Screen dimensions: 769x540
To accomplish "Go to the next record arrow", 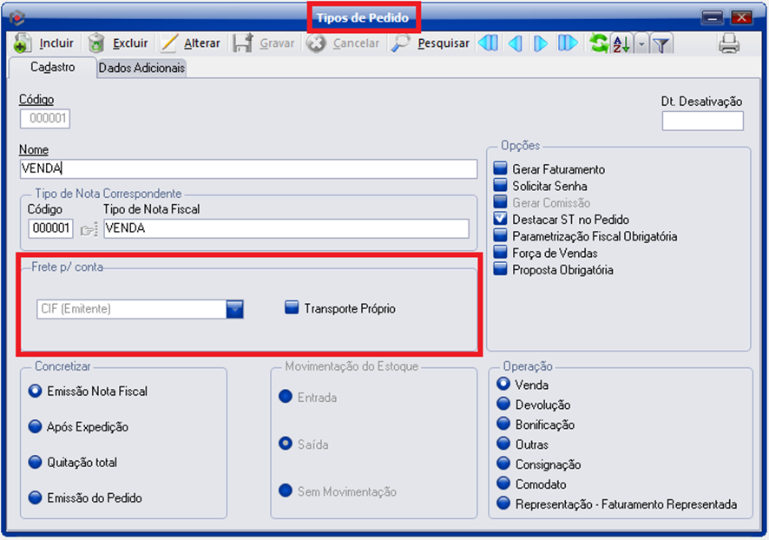I will [x=541, y=44].
